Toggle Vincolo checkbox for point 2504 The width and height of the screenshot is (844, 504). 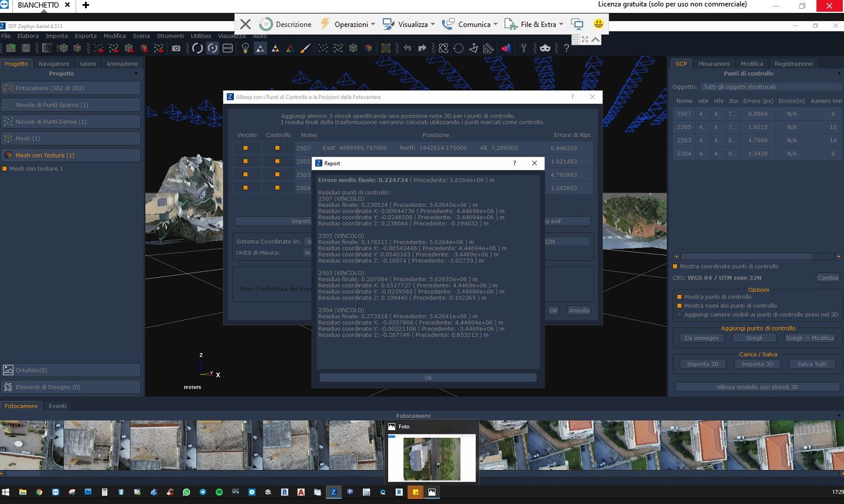pos(246,188)
